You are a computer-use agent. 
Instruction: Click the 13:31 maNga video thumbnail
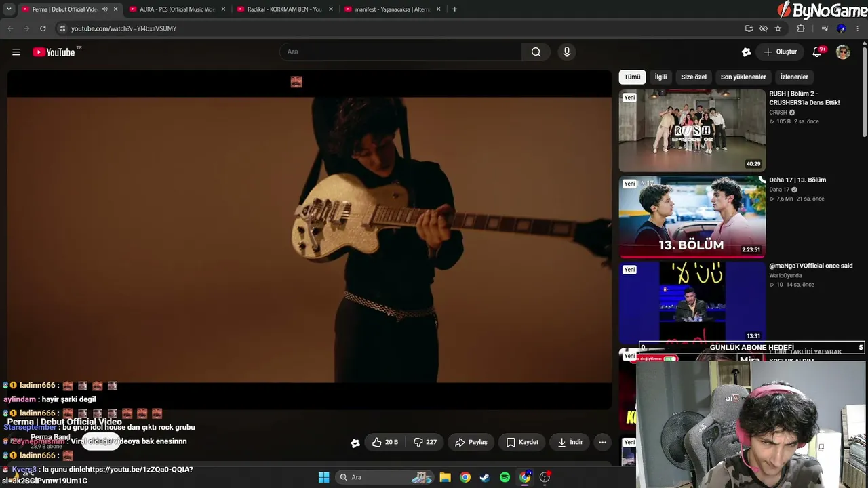pyautogui.click(x=692, y=302)
